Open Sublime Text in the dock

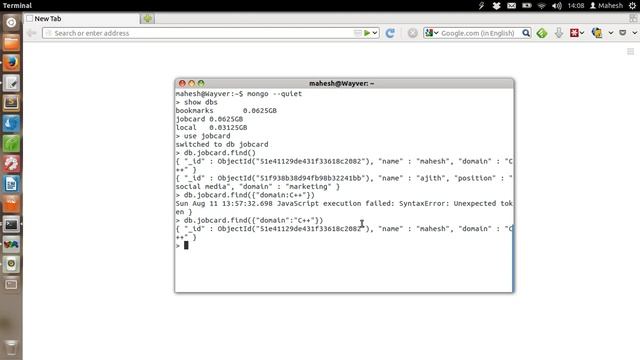pyautogui.click(x=11, y=103)
